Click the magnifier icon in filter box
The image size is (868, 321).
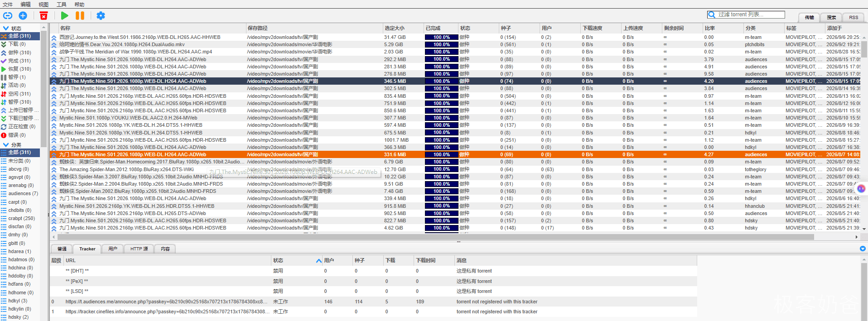tap(712, 14)
